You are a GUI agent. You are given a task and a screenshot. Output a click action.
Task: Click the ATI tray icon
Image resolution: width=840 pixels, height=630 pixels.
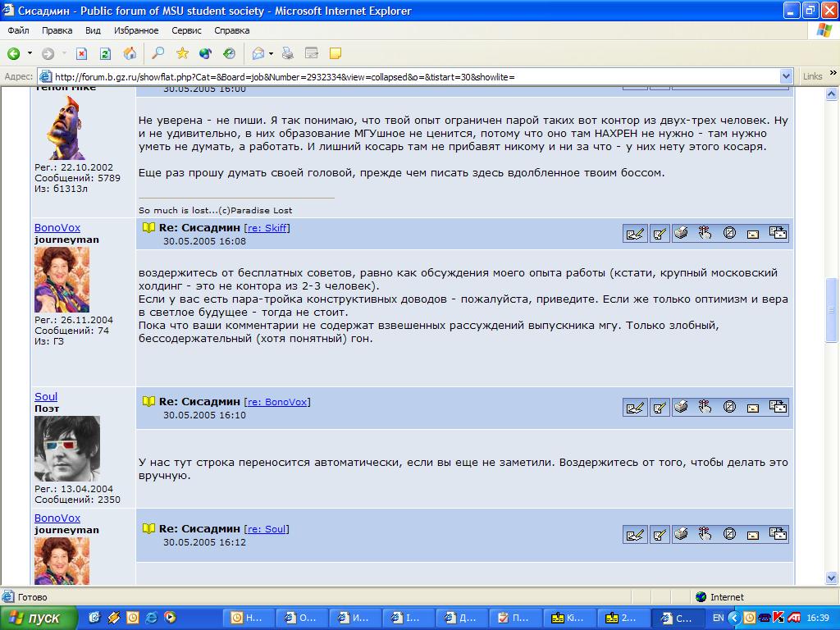coord(793,618)
